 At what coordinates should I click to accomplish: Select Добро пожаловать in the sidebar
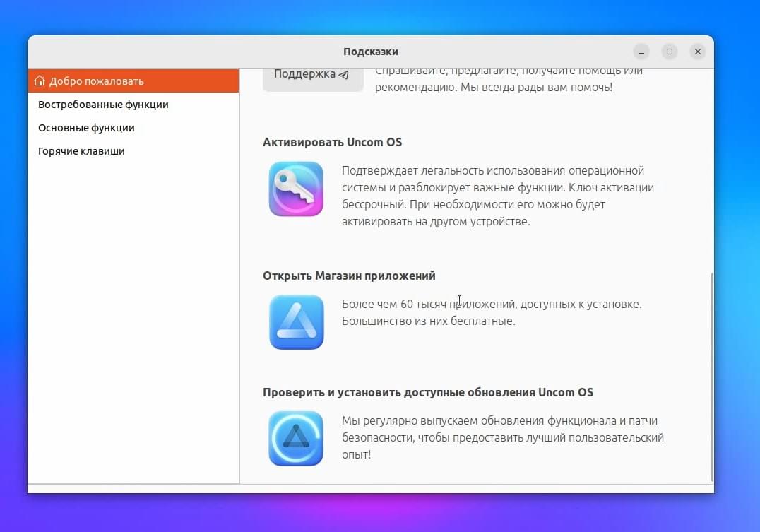[133, 81]
